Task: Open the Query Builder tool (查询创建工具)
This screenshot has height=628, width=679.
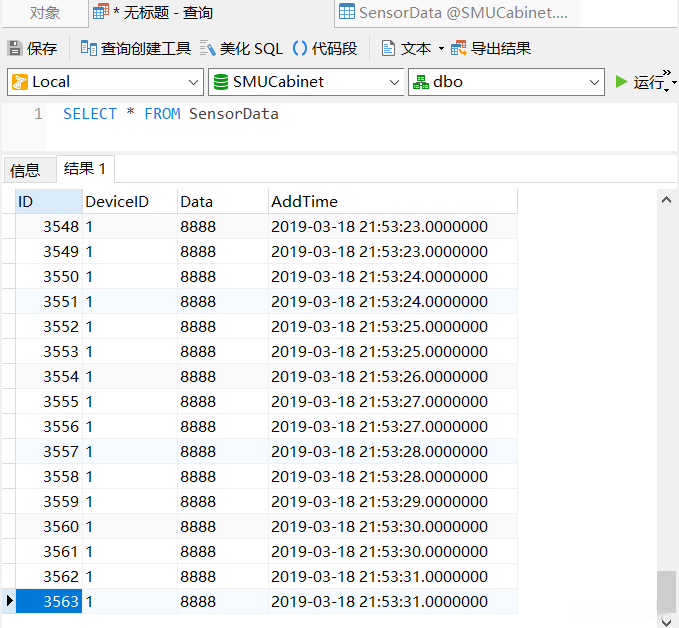Action: click(136, 48)
